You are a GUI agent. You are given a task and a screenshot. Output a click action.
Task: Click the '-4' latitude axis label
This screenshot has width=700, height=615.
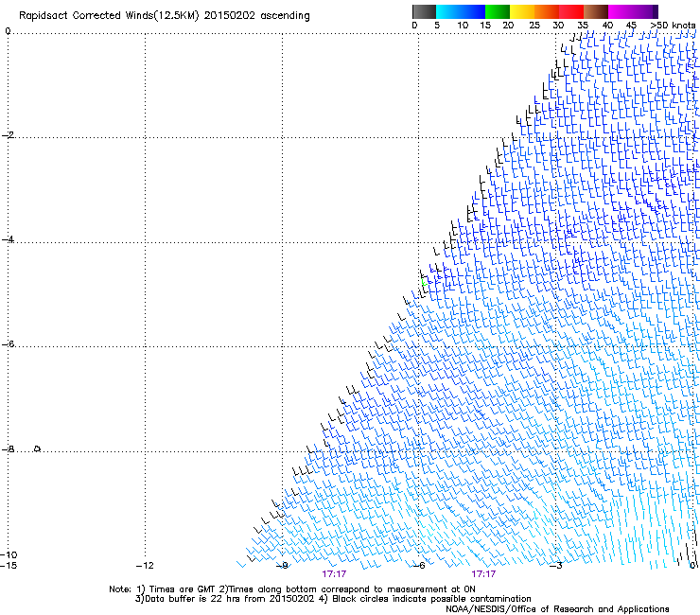click(x=8, y=239)
